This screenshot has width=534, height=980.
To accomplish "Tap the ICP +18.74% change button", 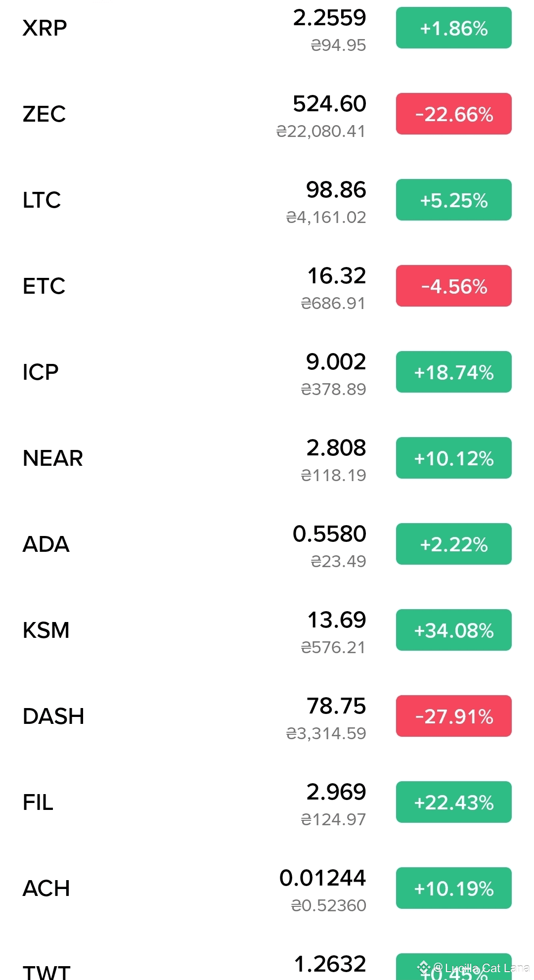I will tap(453, 372).
